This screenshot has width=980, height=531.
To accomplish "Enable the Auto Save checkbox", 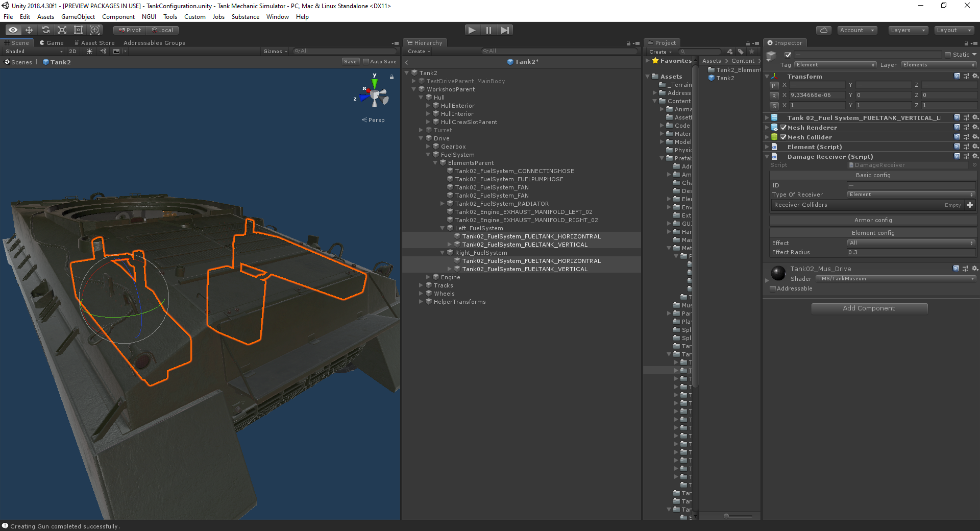I will click(x=365, y=61).
